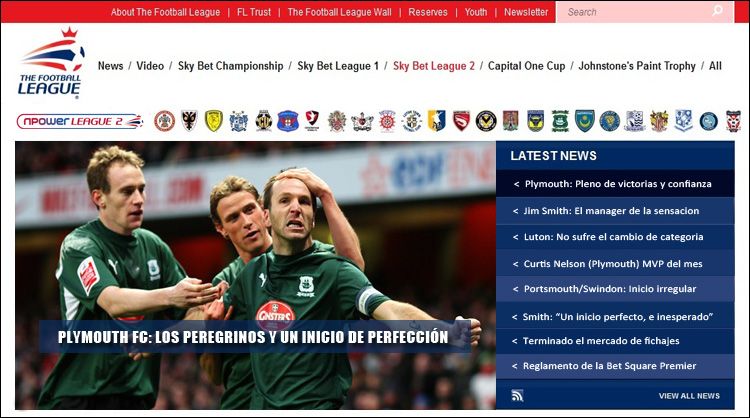Open the AFC Wimbledon club crest

[189, 121]
